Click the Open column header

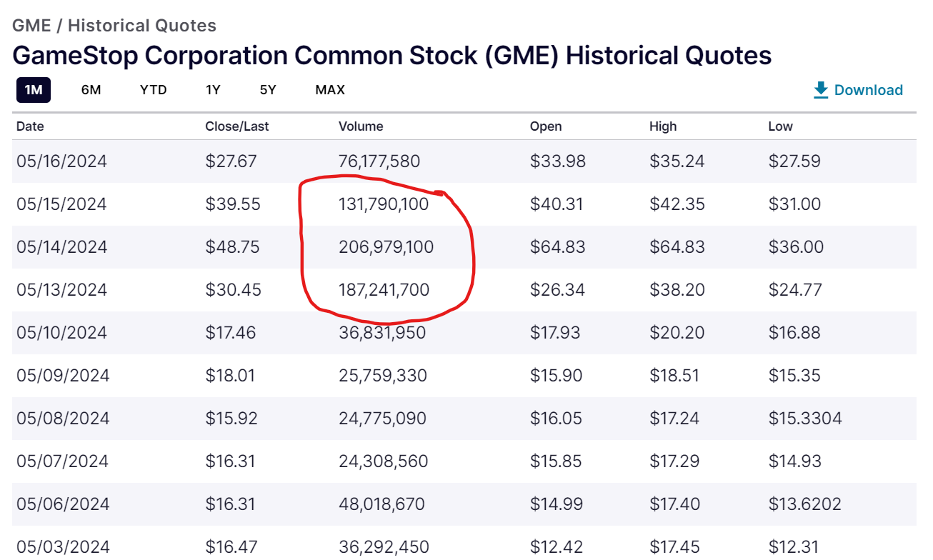[x=546, y=126]
